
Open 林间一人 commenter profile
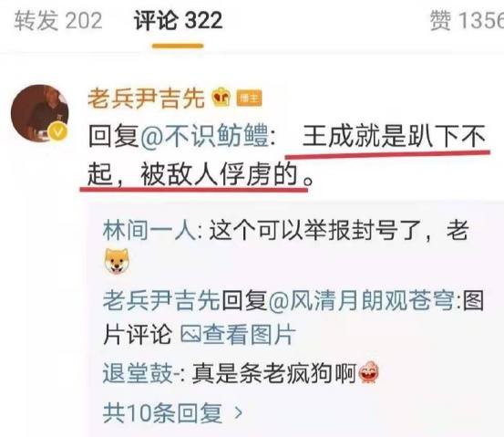tap(149, 231)
